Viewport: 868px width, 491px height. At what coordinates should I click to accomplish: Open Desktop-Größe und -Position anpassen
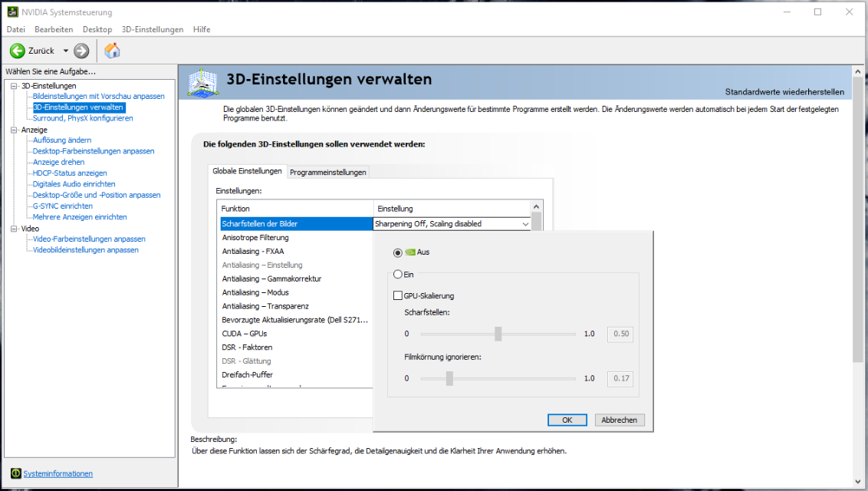(x=97, y=195)
